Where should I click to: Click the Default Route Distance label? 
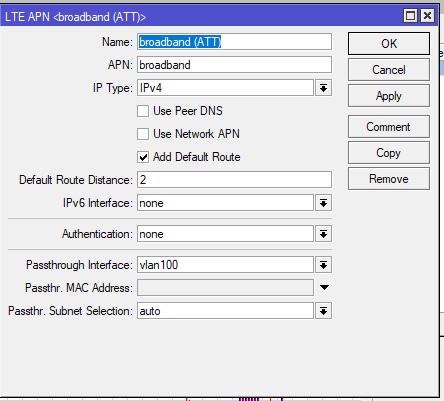point(76,180)
